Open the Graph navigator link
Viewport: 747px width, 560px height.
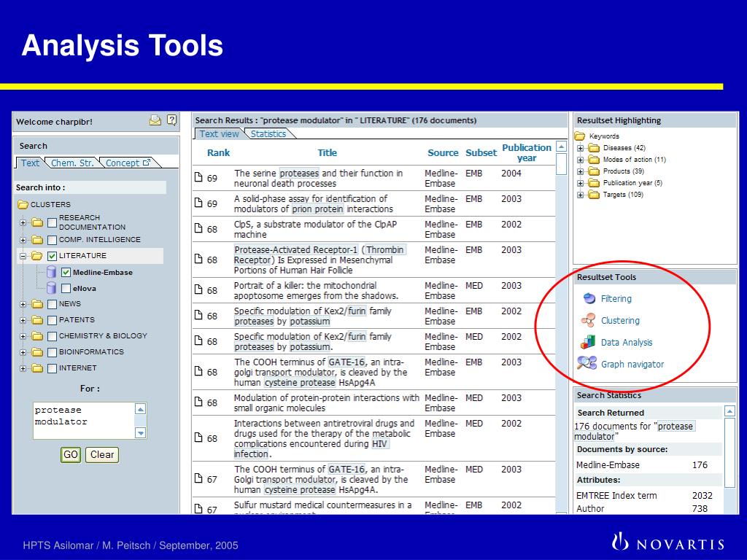632,365
